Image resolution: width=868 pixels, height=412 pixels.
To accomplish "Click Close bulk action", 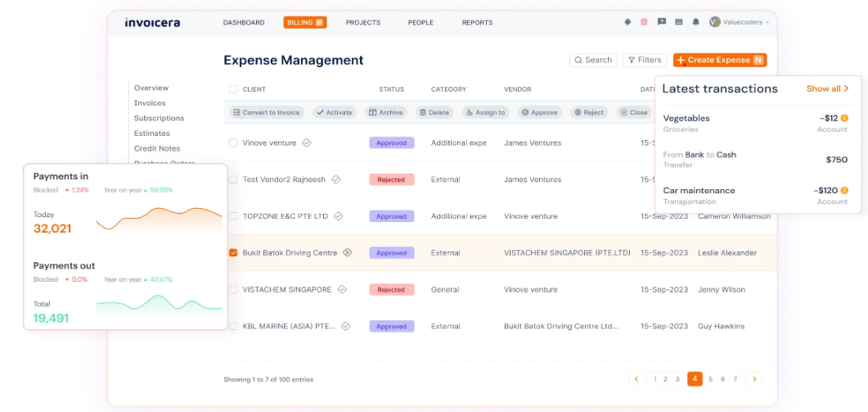I will (x=634, y=112).
